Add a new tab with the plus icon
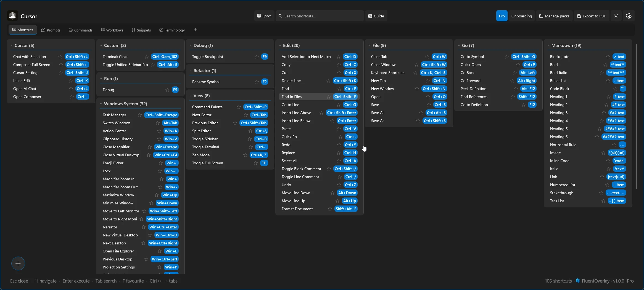This screenshot has width=644, height=290. 195,30
